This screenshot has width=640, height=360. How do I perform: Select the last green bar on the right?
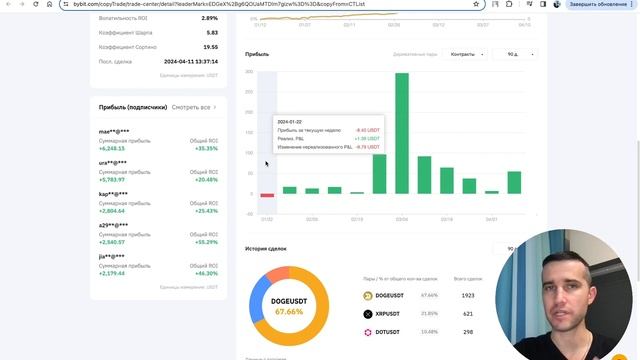point(514,182)
